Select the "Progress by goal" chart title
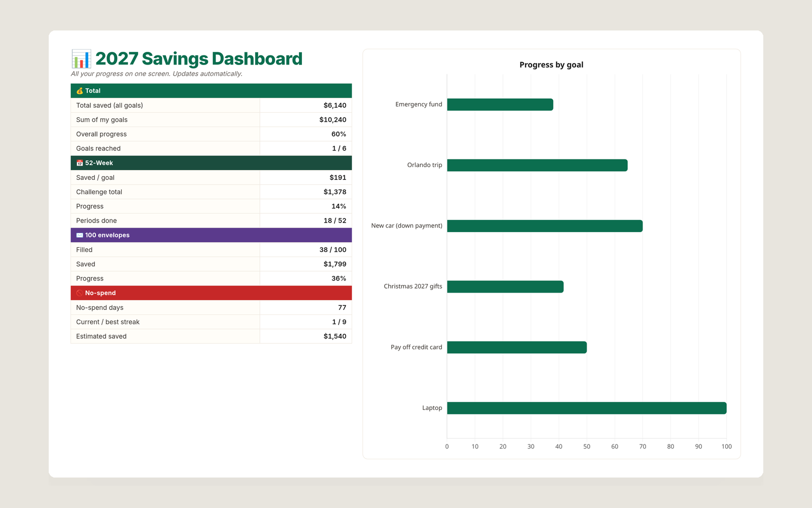This screenshot has height=508, width=812. (552, 65)
